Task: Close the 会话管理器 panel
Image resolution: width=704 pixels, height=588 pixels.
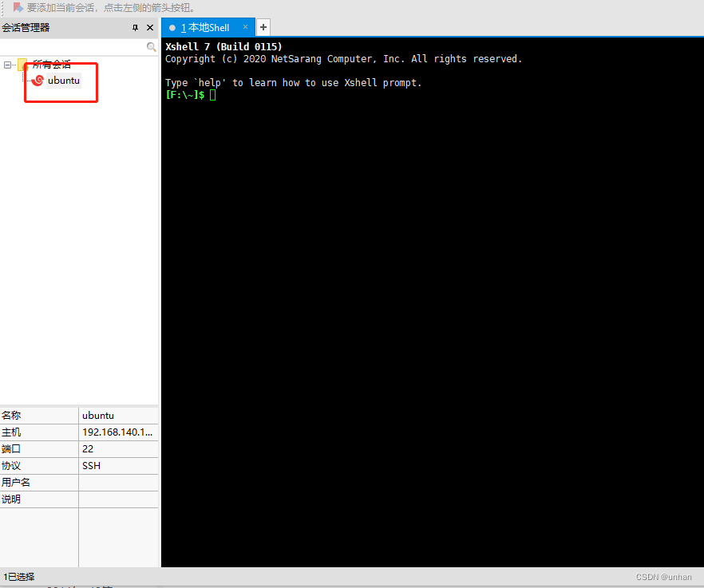Action: pos(150,28)
